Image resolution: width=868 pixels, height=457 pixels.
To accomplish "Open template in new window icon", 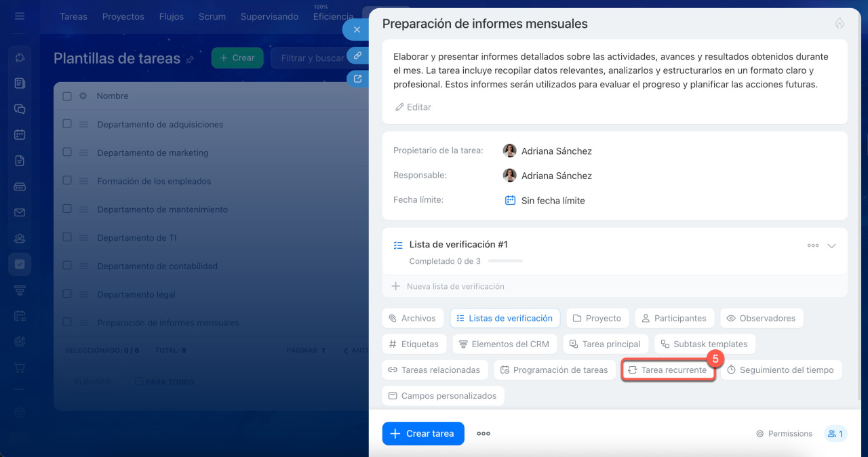I will tap(357, 79).
